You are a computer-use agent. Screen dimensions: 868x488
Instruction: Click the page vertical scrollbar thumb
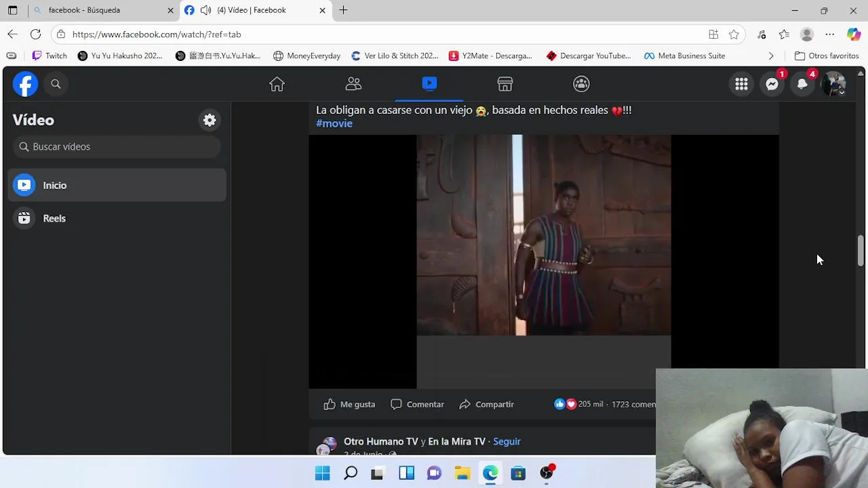(861, 251)
